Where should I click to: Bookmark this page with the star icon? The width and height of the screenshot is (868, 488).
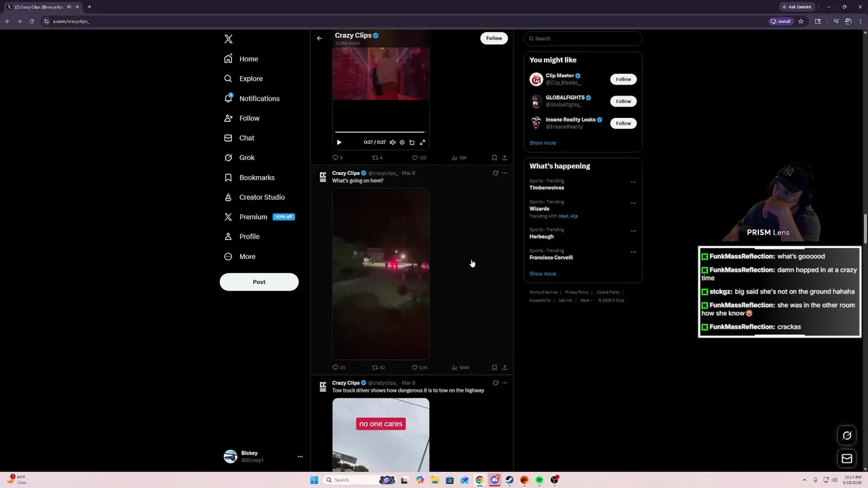[801, 21]
